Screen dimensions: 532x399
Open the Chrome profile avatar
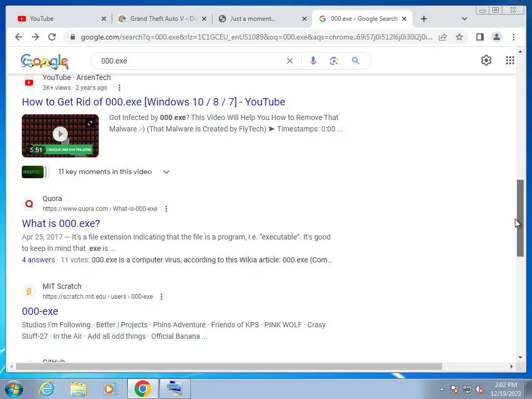pyautogui.click(x=496, y=37)
